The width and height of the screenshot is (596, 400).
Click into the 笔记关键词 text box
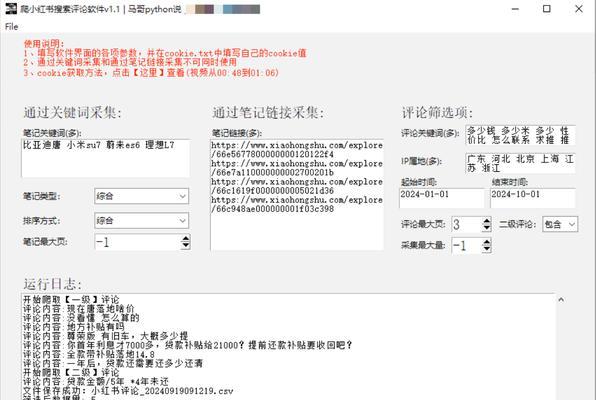(x=105, y=158)
